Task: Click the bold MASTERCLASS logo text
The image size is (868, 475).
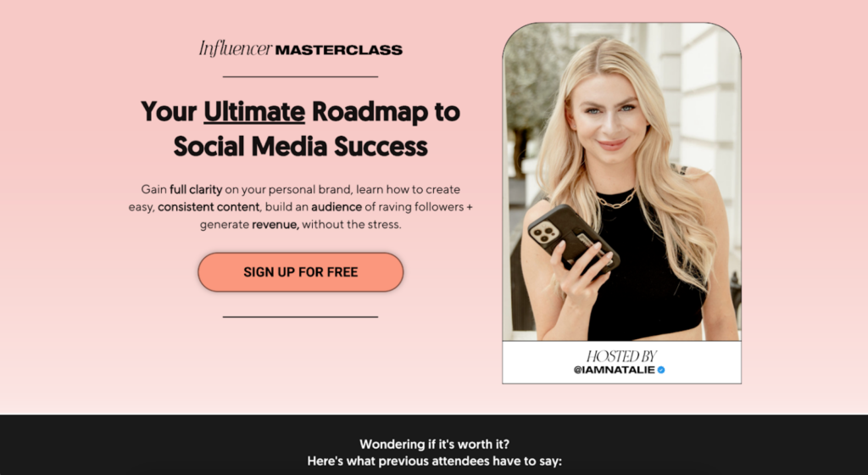Action: coord(339,50)
